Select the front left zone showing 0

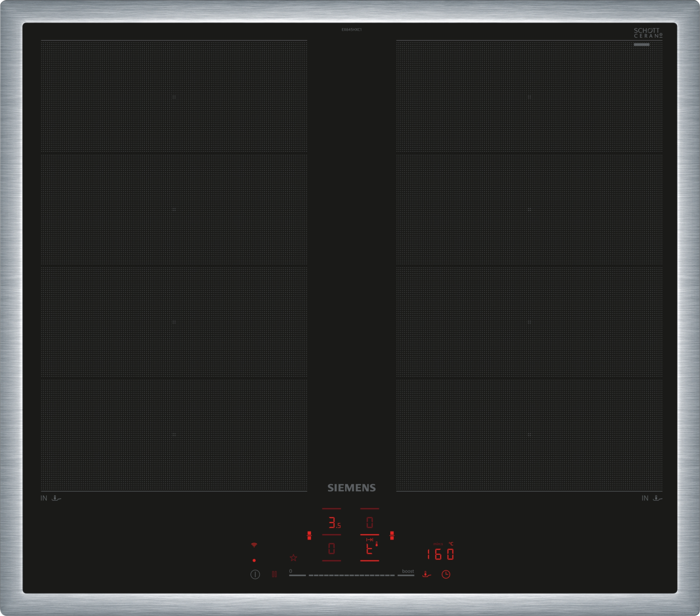(x=332, y=549)
